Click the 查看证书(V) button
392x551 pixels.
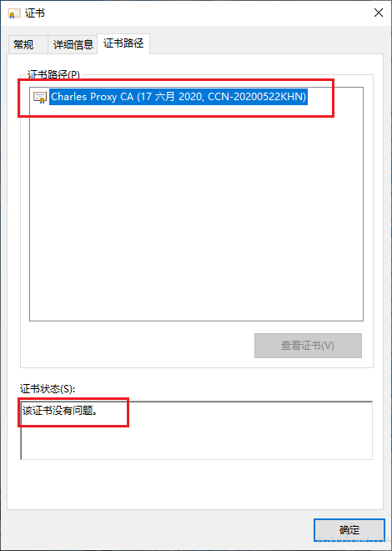[308, 346]
